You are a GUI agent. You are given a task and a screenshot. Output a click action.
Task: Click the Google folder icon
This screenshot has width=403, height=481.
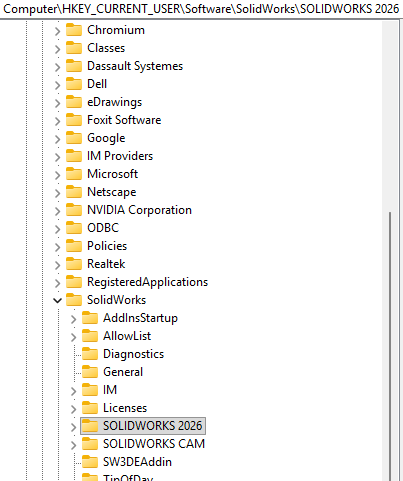74,138
